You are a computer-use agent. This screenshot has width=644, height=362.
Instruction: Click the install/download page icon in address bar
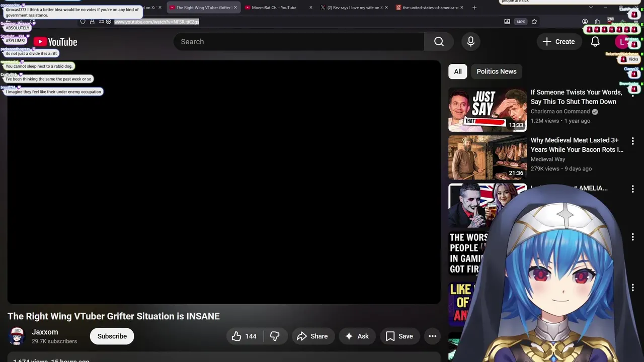pos(507,22)
